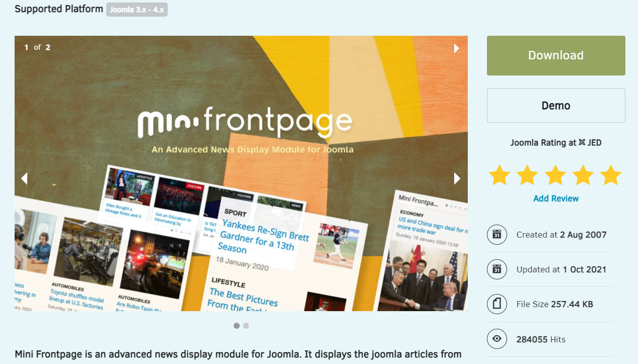Click the eye icon beside Hits count
Viewport: 638px width, 364px height.
click(x=497, y=339)
